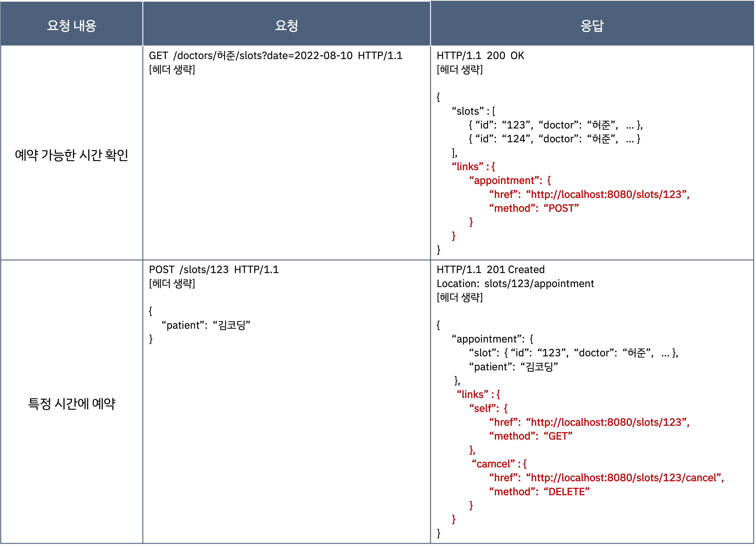Image resolution: width=756 pixels, height=548 pixels.
Task: Click the GET /doctors/허준/slots request line
Action: (276, 55)
